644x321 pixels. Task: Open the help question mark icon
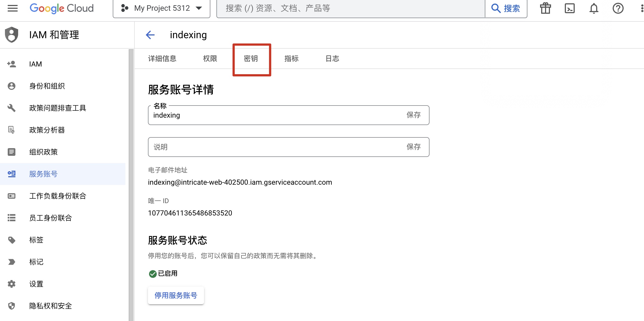point(618,8)
